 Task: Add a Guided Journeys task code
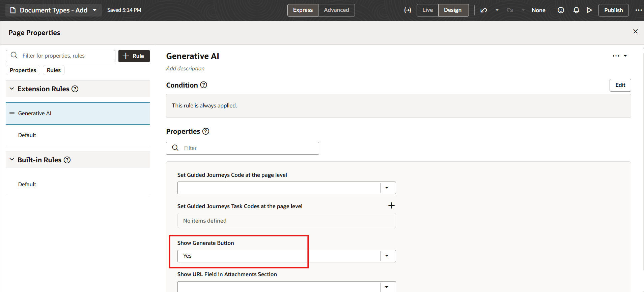(391, 205)
